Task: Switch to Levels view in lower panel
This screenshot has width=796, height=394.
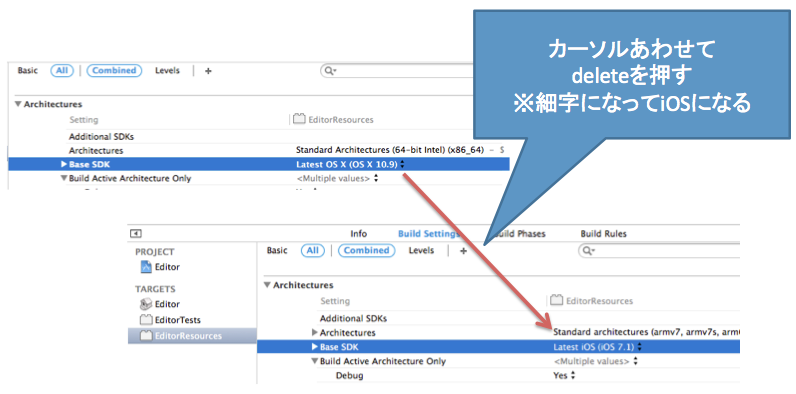Action: (421, 250)
